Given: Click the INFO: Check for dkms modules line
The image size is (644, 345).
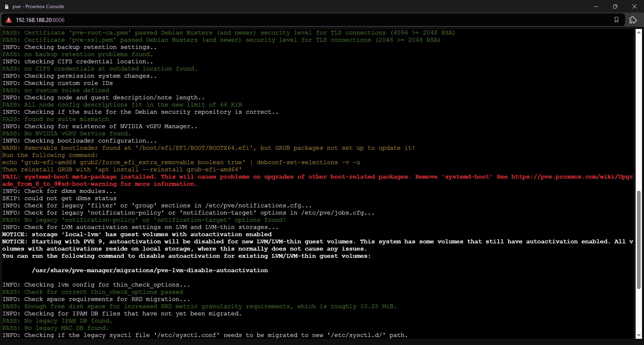Looking at the screenshot, I should tap(59, 191).
